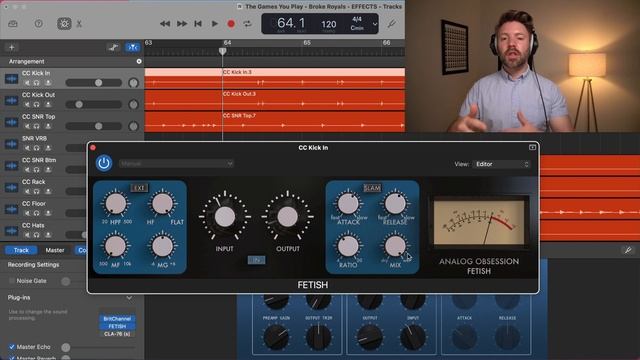Mute the CC Kick Out track
The width and height of the screenshot is (640, 360).
[27, 104]
